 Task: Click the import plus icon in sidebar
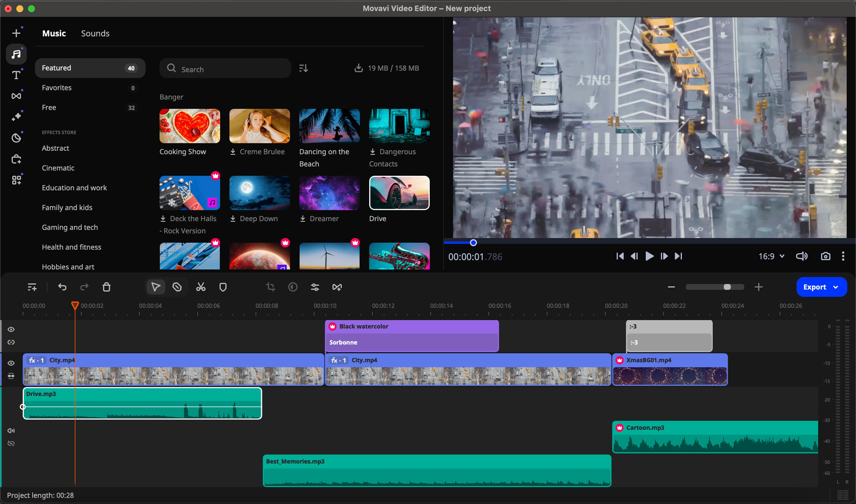pos(16,33)
